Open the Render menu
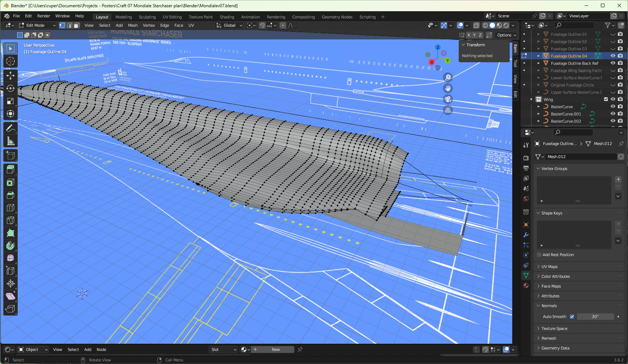The height and width of the screenshot is (364, 628). (x=43, y=16)
